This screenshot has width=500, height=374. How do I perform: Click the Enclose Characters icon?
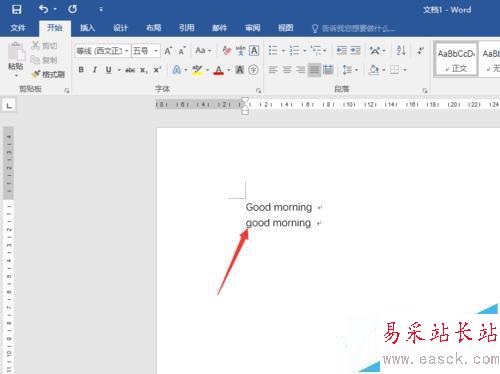pyautogui.click(x=253, y=70)
